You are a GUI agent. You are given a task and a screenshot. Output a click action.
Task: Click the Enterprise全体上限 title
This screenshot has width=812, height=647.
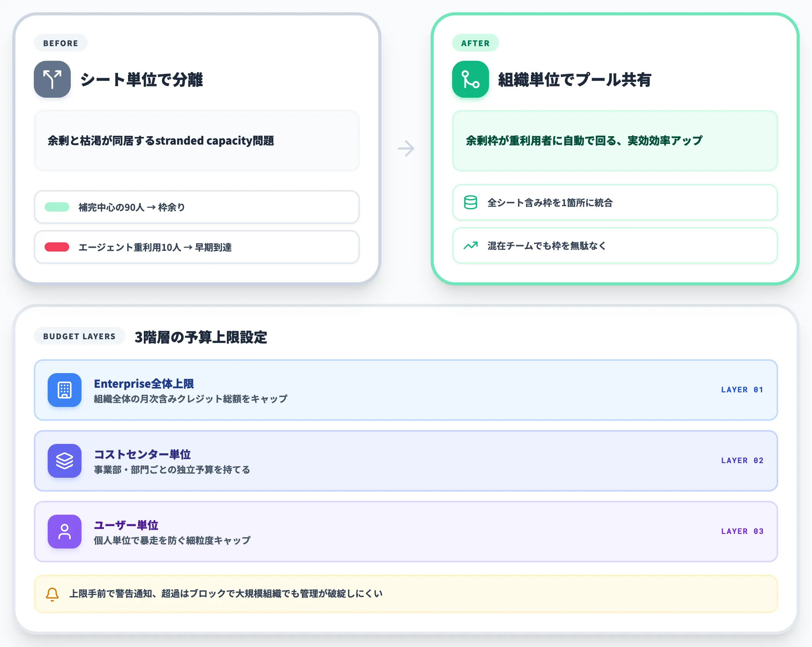point(144,384)
